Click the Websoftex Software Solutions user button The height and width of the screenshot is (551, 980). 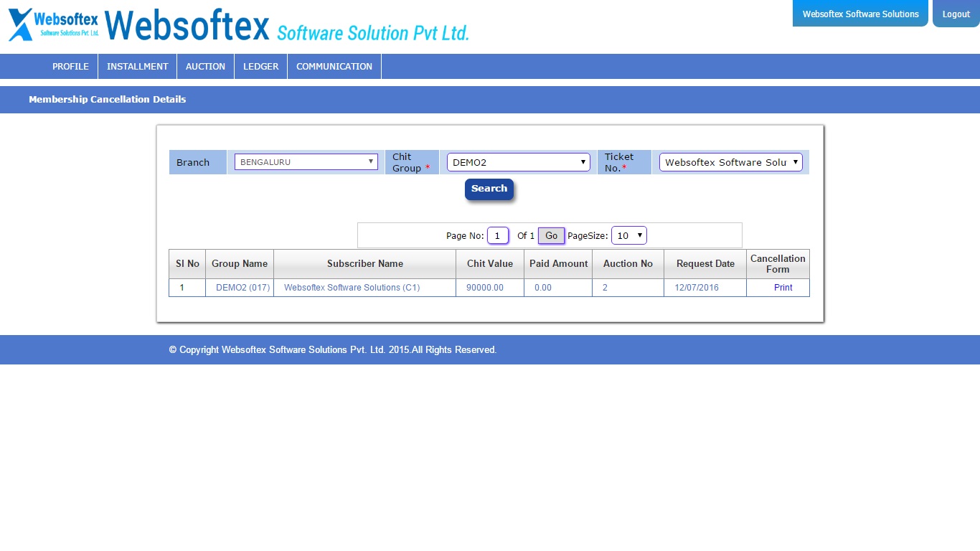coord(860,14)
